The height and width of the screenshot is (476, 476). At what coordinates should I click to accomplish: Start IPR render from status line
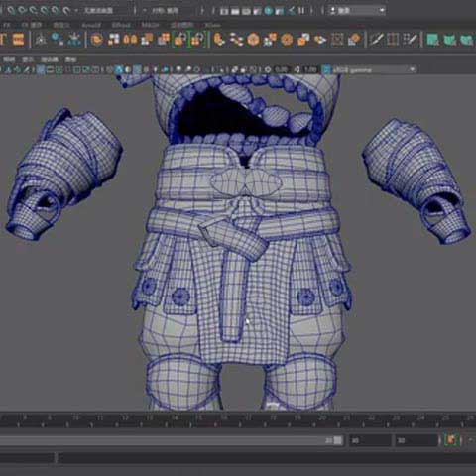click(246, 11)
